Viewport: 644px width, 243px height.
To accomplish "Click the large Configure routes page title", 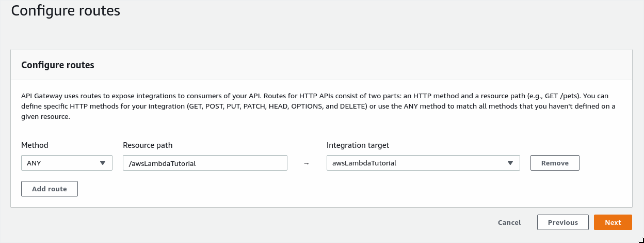I will click(x=66, y=11).
